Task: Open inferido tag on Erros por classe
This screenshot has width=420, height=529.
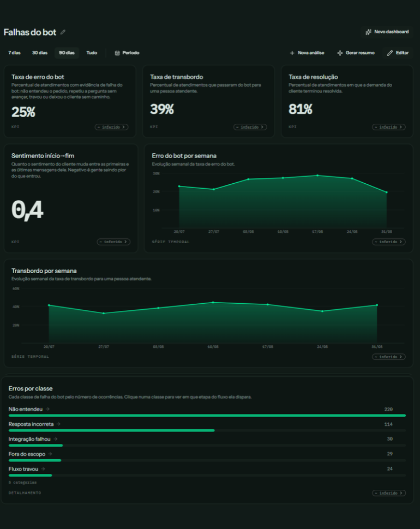Action: click(x=388, y=493)
